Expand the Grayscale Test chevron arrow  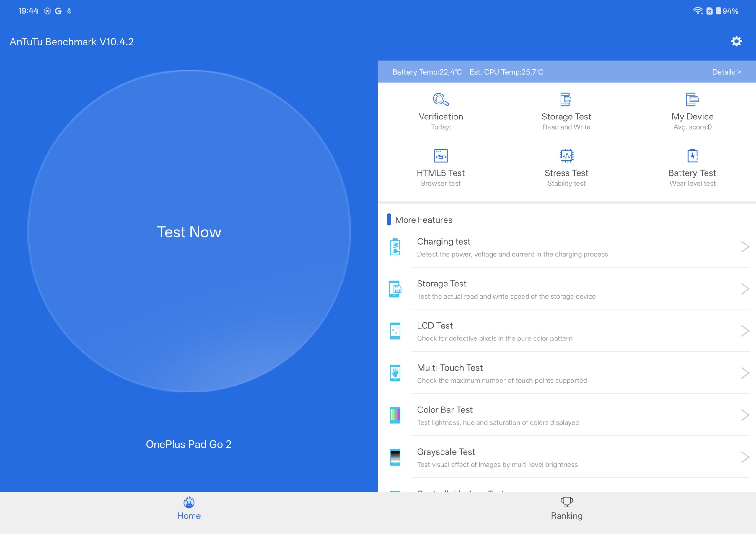745,457
